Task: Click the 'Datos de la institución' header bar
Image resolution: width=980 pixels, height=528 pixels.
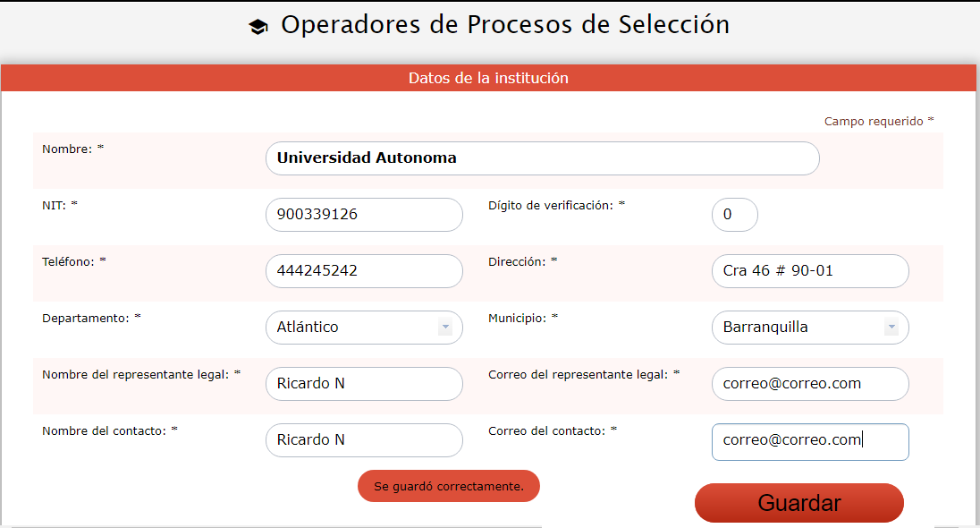Action: 488,78
